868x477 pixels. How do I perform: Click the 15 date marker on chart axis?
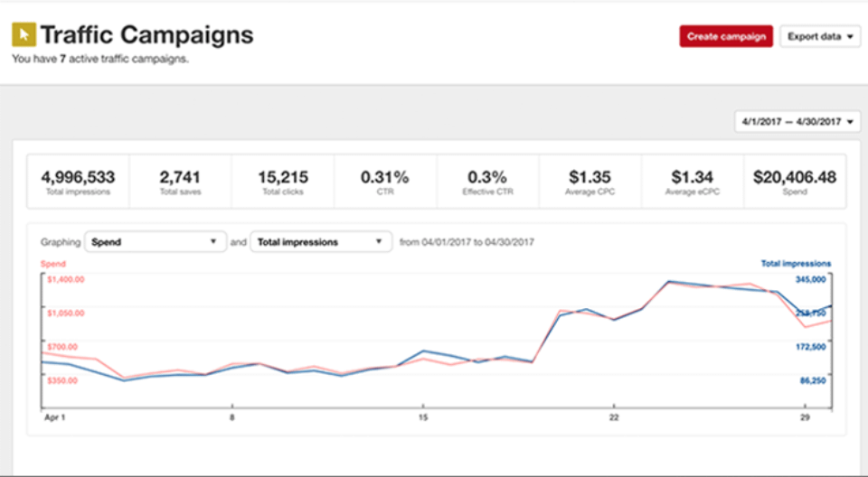click(x=423, y=417)
